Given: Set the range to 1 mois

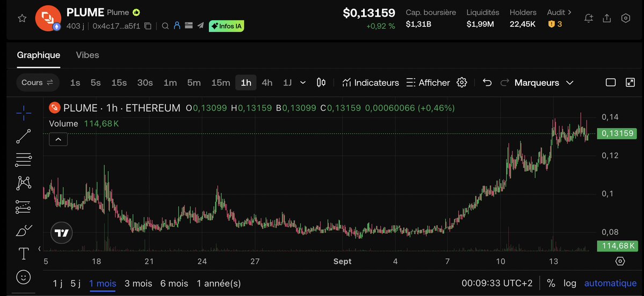Looking at the screenshot, I should [x=103, y=284].
